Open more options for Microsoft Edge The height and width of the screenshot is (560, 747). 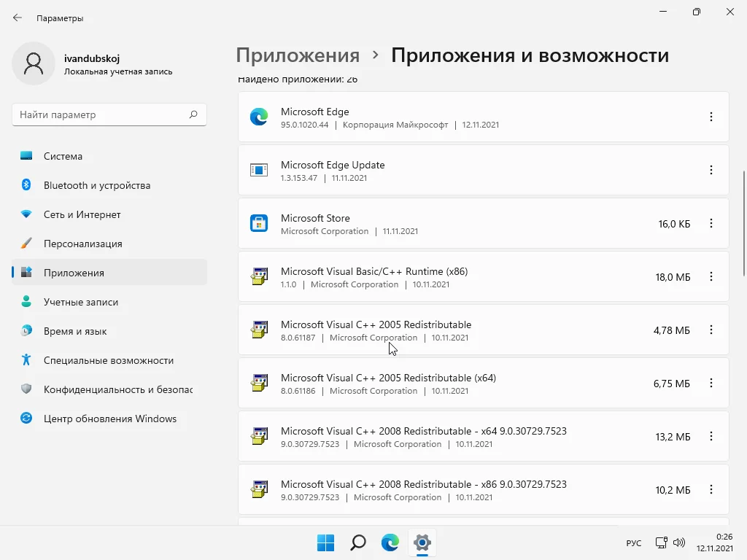pyautogui.click(x=711, y=117)
